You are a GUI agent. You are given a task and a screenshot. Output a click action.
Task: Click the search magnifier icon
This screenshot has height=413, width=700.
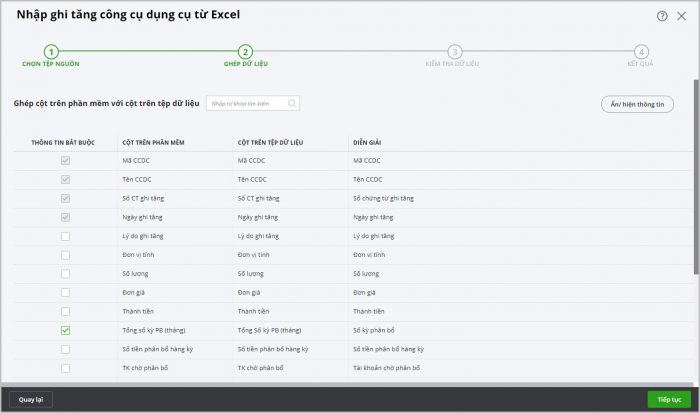tap(291, 103)
